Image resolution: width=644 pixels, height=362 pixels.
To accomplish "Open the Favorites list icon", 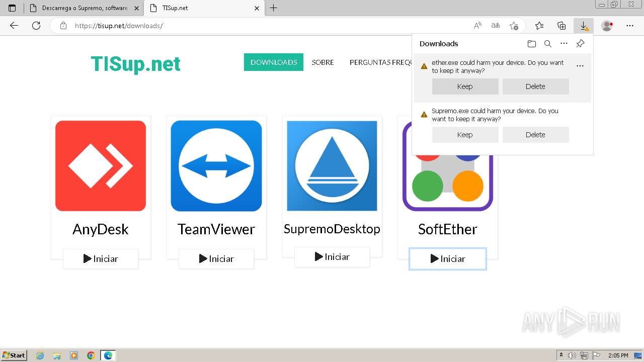I will (539, 26).
